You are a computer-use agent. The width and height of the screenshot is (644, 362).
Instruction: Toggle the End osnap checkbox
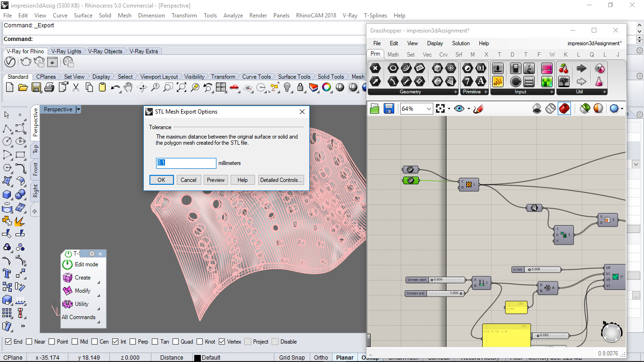pos(8,342)
